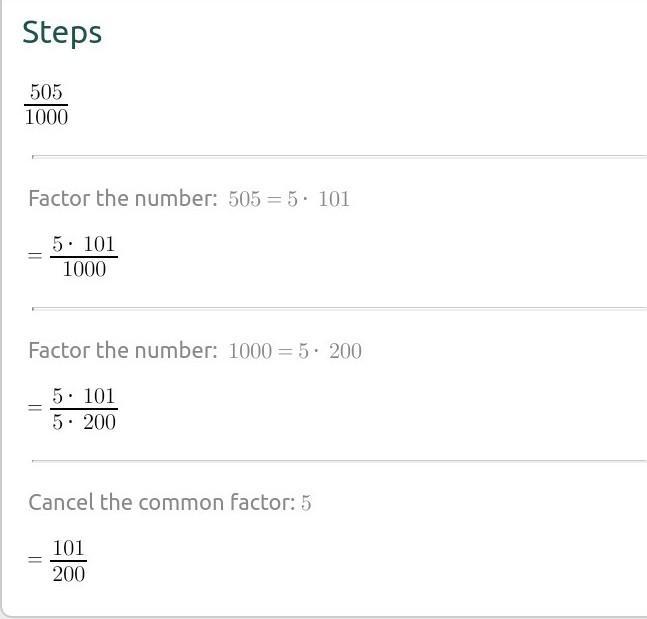Select the 'Factor the number: 505' step label
Viewport: 647px width, 619px height.
click(x=122, y=198)
